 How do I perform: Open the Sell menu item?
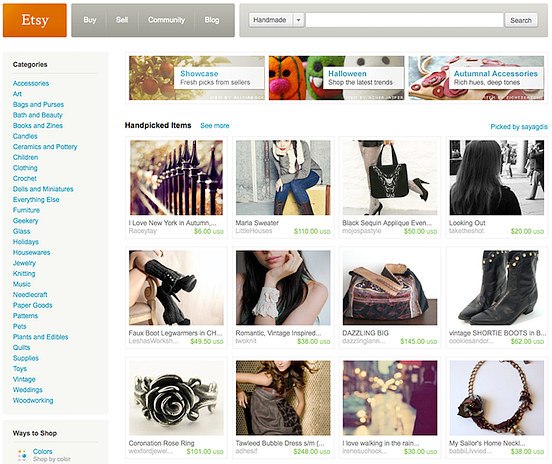click(122, 20)
